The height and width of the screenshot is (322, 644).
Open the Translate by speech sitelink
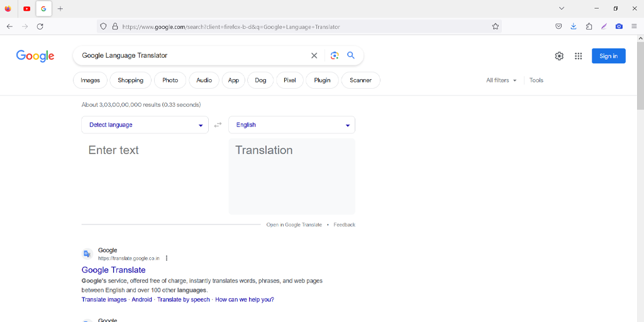point(183,299)
